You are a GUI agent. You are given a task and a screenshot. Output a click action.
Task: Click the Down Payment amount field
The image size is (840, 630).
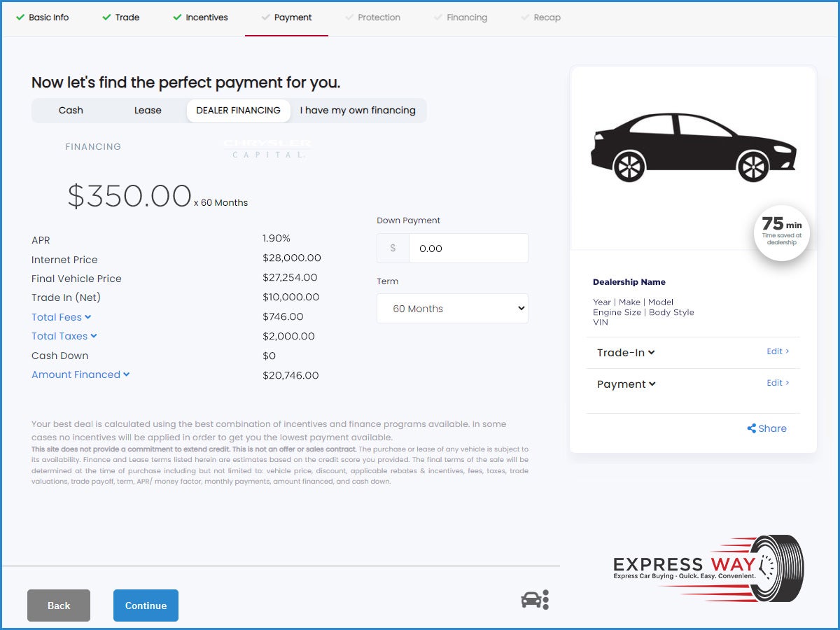click(468, 248)
